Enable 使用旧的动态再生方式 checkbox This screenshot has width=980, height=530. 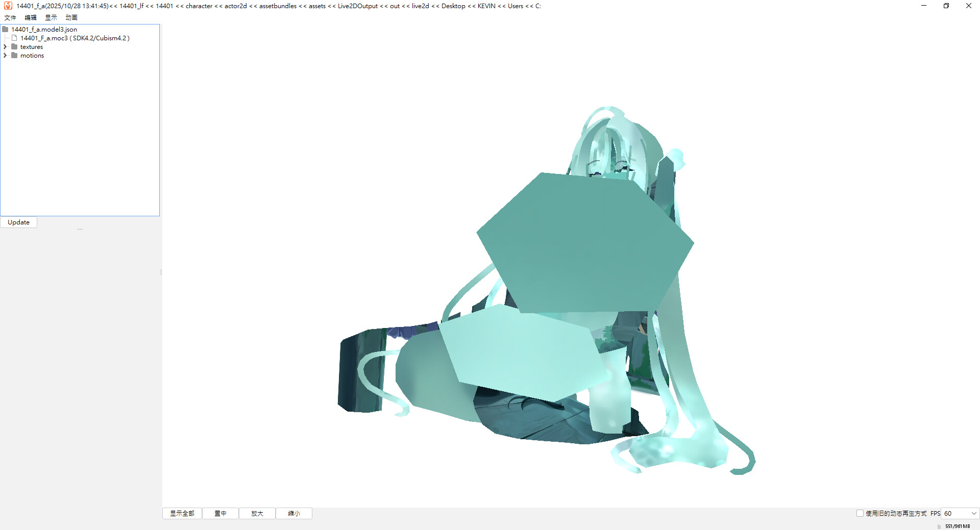tap(860, 513)
